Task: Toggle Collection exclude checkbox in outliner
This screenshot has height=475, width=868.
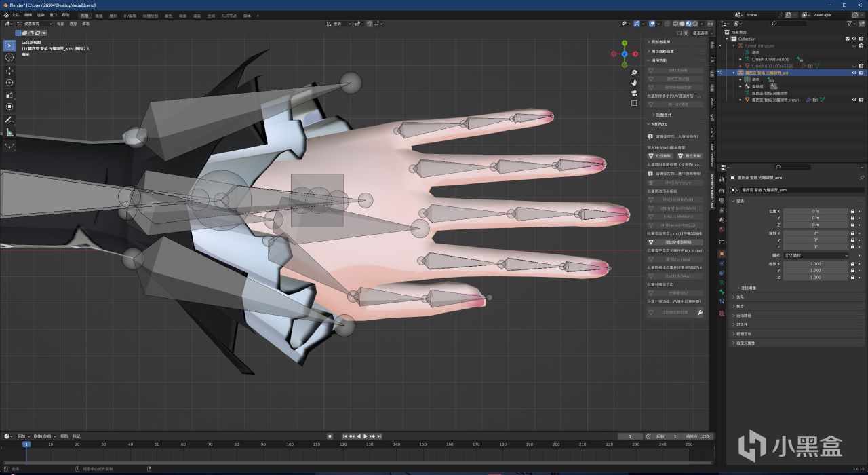Action: pos(848,39)
